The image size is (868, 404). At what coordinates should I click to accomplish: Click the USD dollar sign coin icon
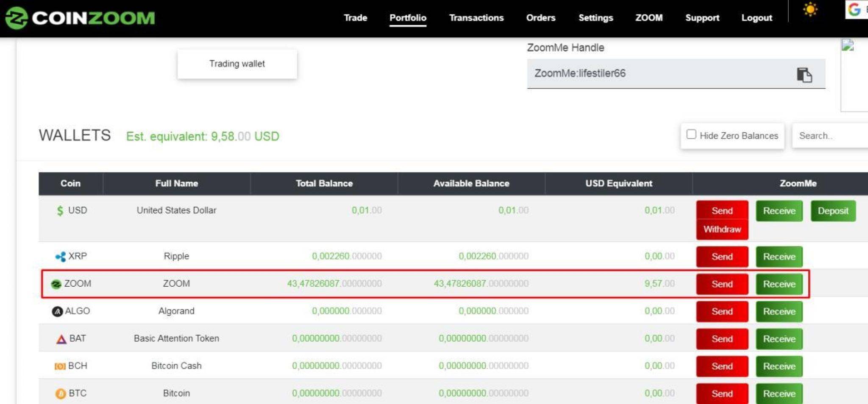(60, 210)
